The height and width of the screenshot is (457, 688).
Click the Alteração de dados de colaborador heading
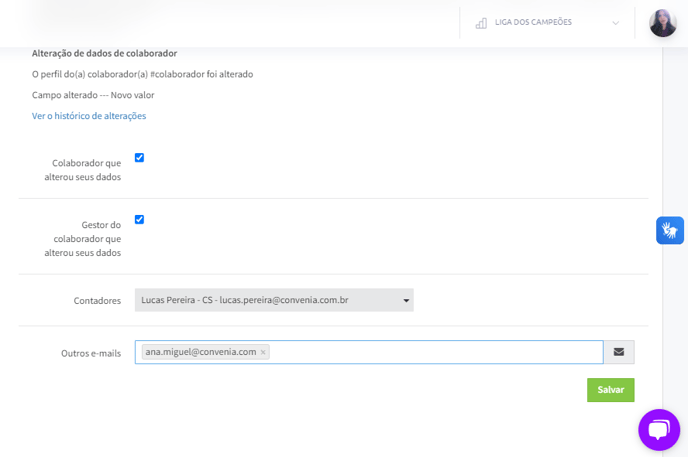[x=104, y=53]
